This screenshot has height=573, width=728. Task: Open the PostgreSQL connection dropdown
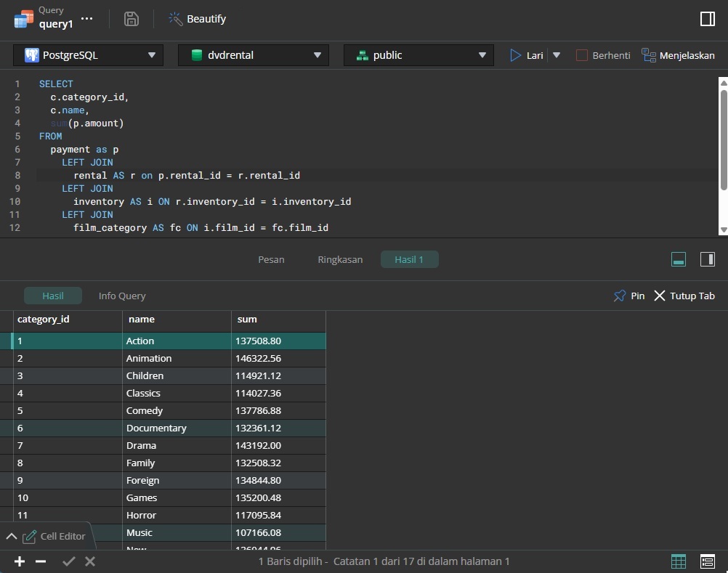(151, 54)
